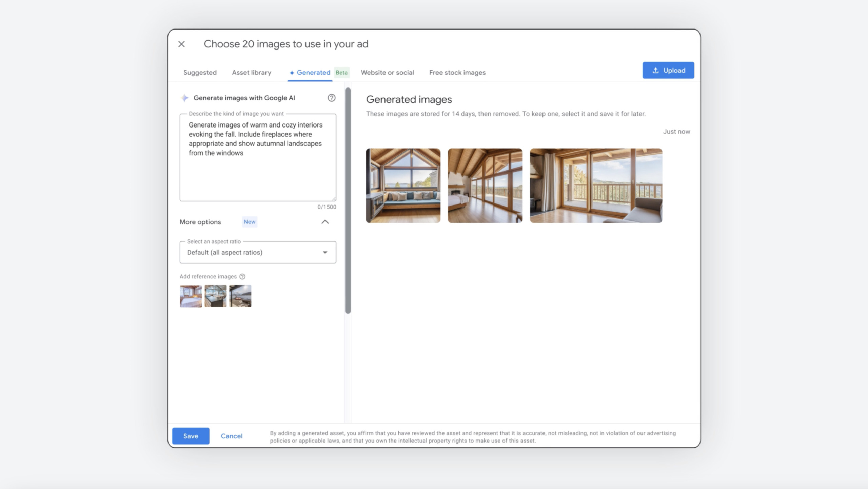Click the New badge beside More options
Screen dimensions: 868x489
point(250,222)
